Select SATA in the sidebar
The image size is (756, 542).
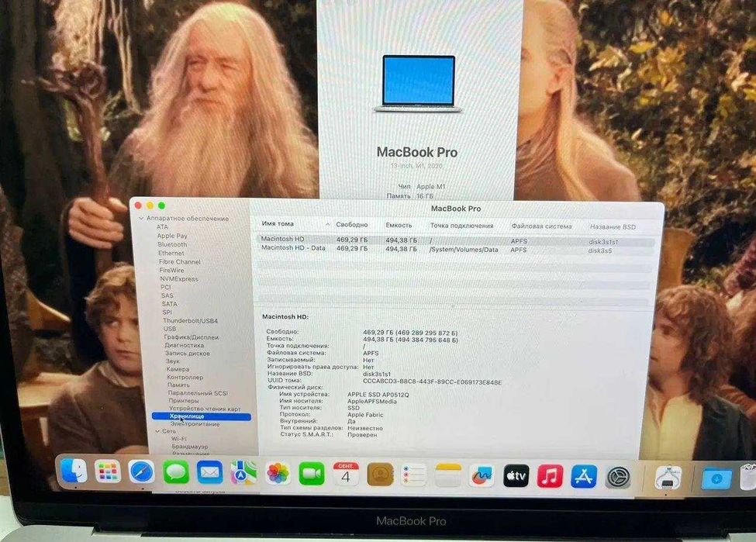point(170,304)
